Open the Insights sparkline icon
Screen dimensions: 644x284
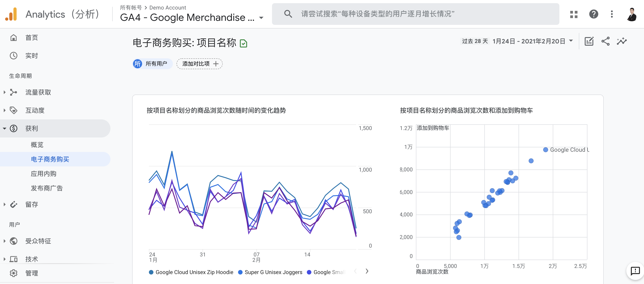(x=622, y=41)
